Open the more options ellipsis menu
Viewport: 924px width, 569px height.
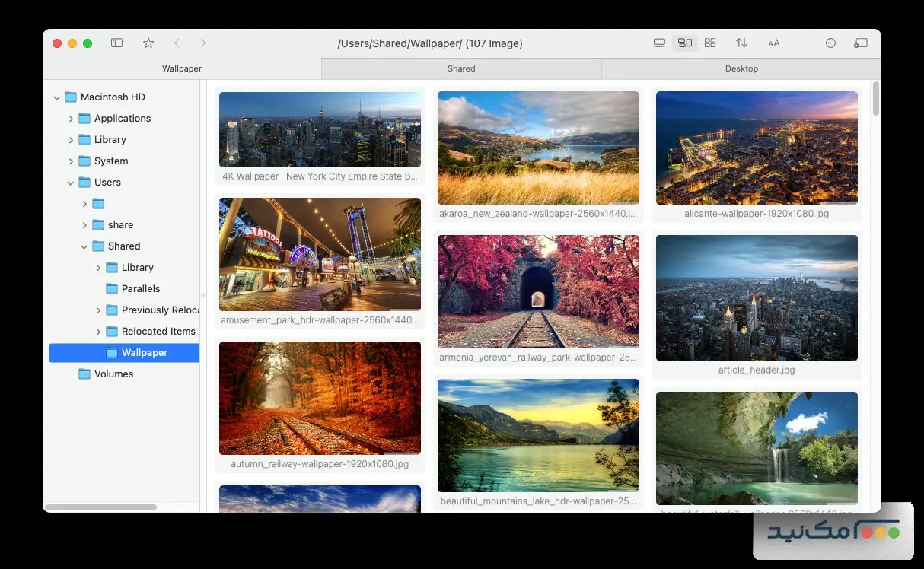pyautogui.click(x=830, y=43)
